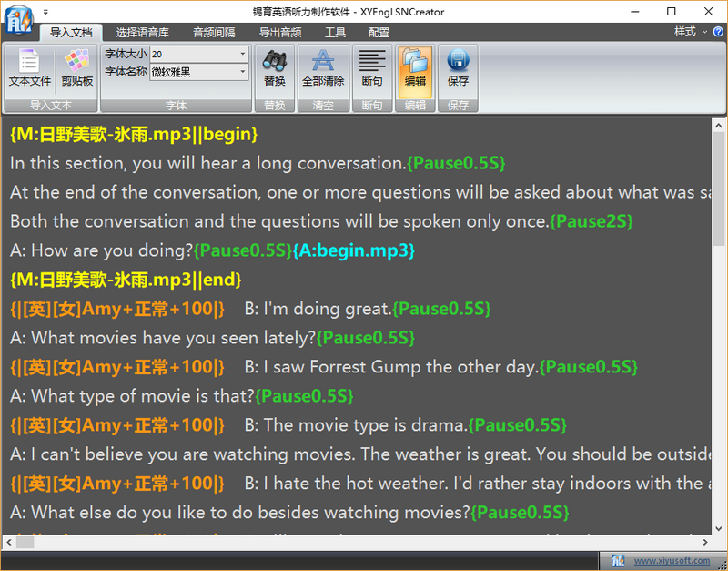The image size is (728, 571).
Task: Click the horizontal scrollbar thumb
Action: tap(25, 542)
